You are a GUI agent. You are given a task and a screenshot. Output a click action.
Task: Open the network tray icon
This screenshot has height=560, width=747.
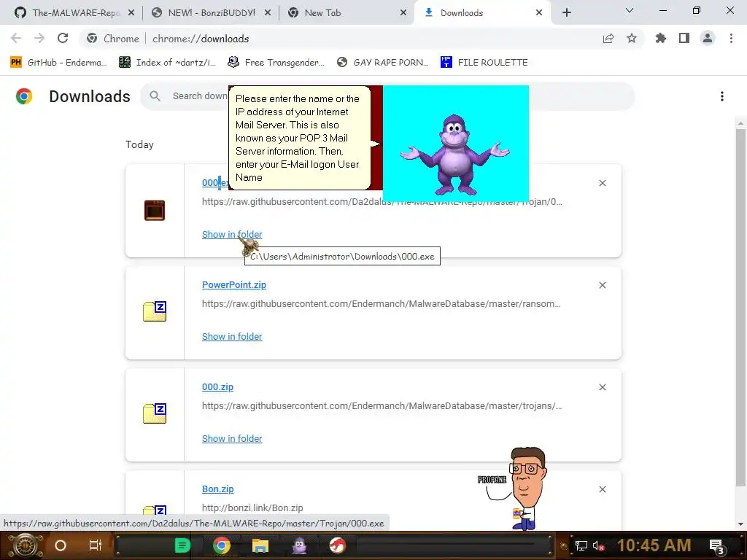point(581,546)
